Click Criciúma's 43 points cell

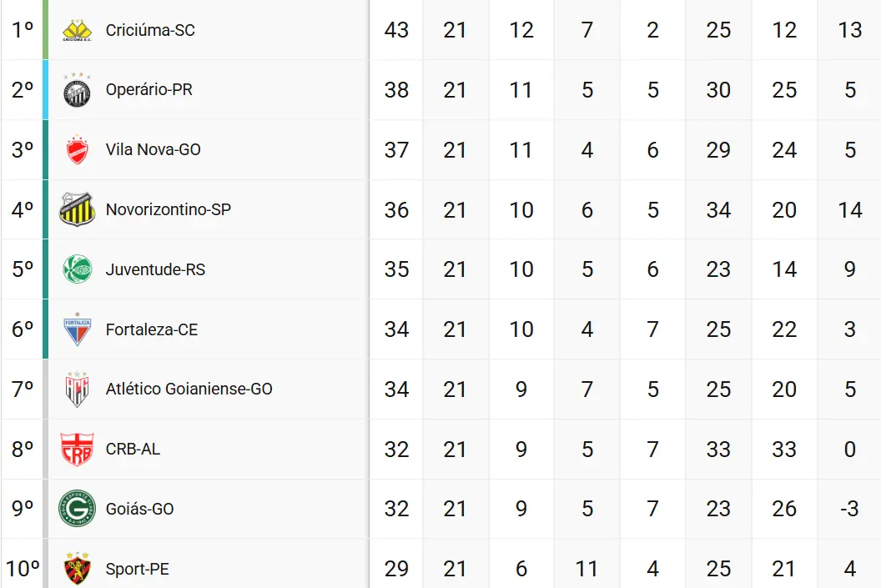point(396,30)
